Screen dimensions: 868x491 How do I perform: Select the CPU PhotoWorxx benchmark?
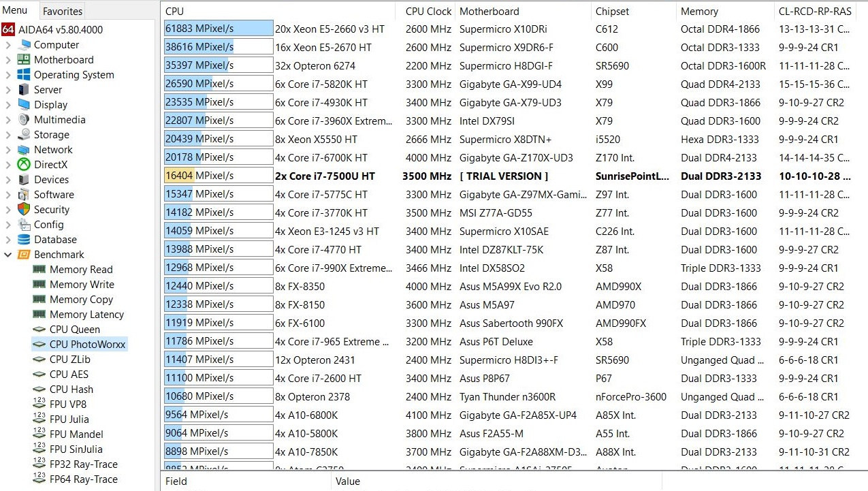[88, 345]
